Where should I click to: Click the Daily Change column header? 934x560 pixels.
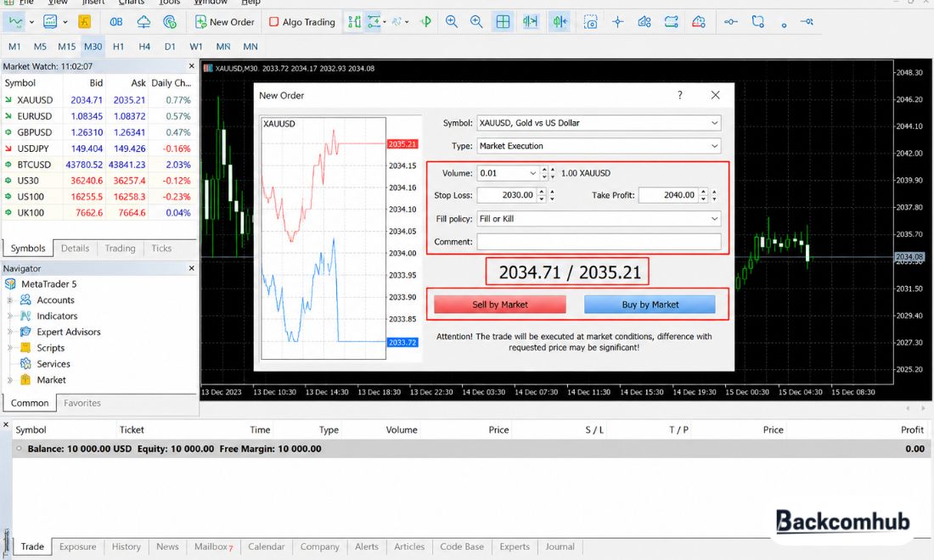[171, 82]
